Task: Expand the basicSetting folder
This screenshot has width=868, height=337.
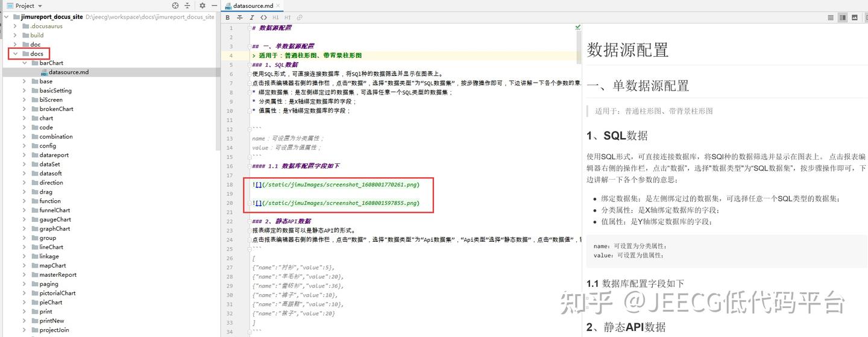Action: pyautogui.click(x=24, y=90)
